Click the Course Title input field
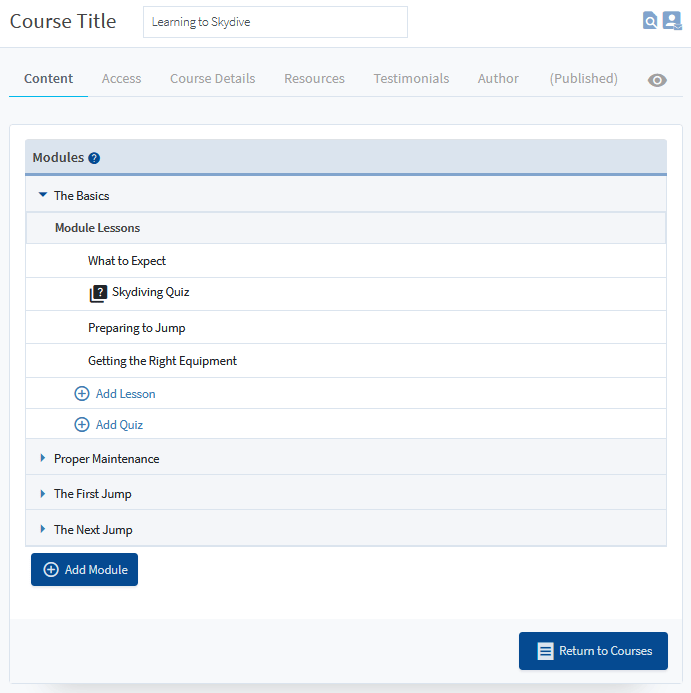This screenshot has height=693, width=691. [x=275, y=22]
